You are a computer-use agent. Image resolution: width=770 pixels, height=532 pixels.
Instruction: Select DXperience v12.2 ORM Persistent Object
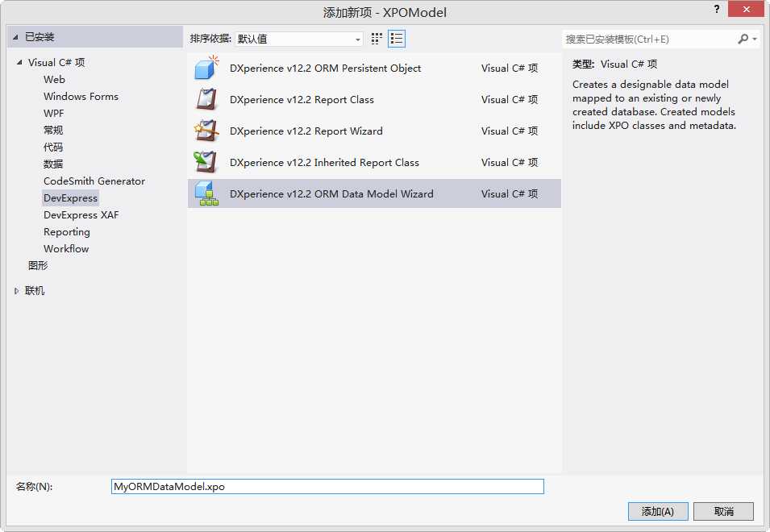(374, 68)
